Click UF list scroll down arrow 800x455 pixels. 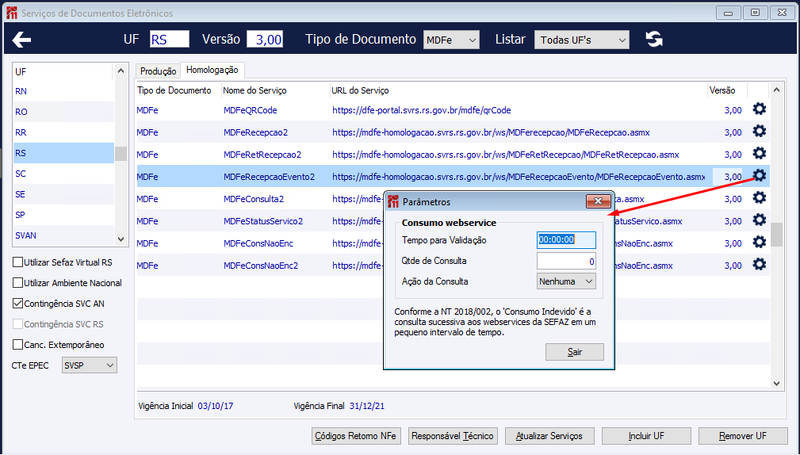[121, 239]
